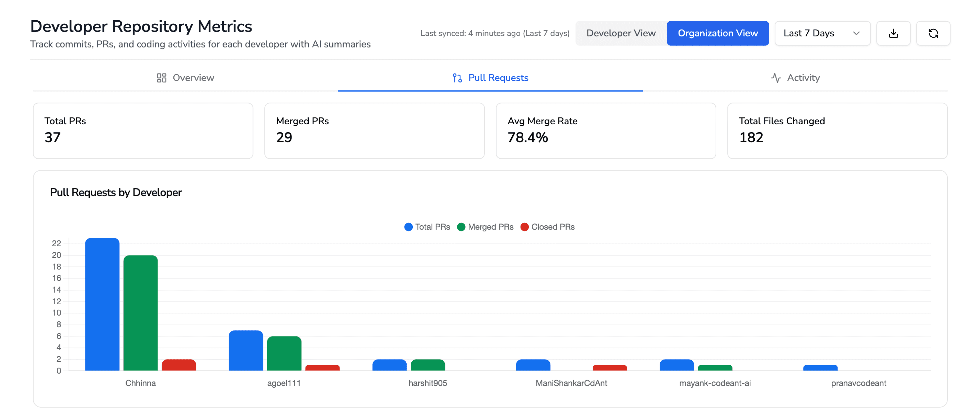Click the mayank-codeant-ai axis label
The image size is (980, 420).
[x=715, y=383]
